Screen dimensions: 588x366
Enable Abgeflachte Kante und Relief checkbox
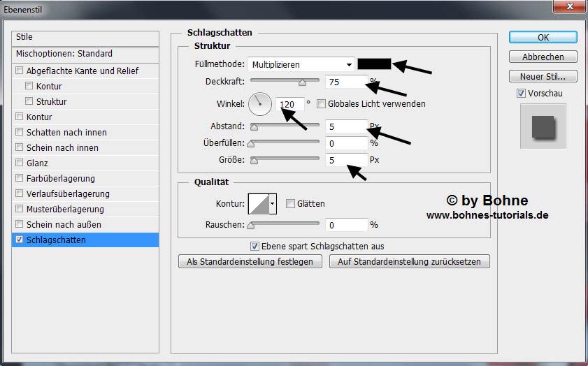(x=19, y=71)
